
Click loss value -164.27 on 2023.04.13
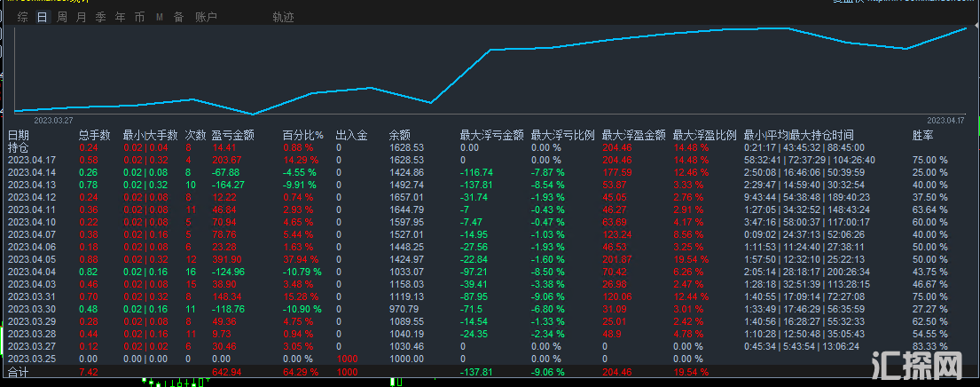229,185
